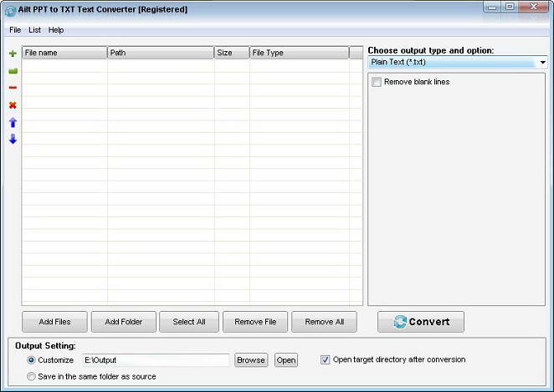The width and height of the screenshot is (554, 392).
Task: Click the green plus add files icon
Action: click(13, 53)
